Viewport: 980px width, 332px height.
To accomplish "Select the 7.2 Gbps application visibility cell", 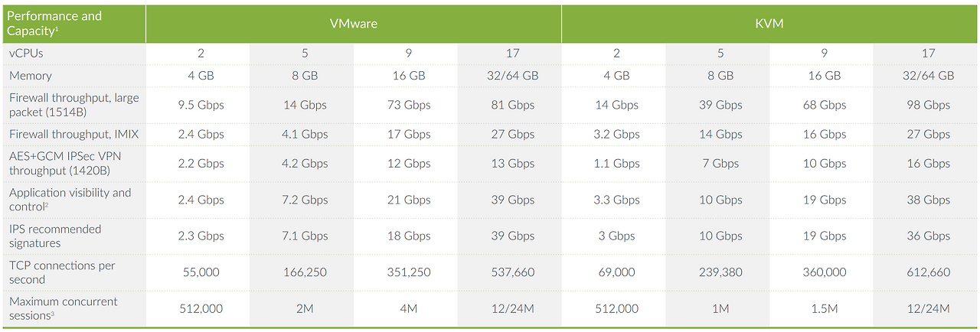I will tap(305, 200).
